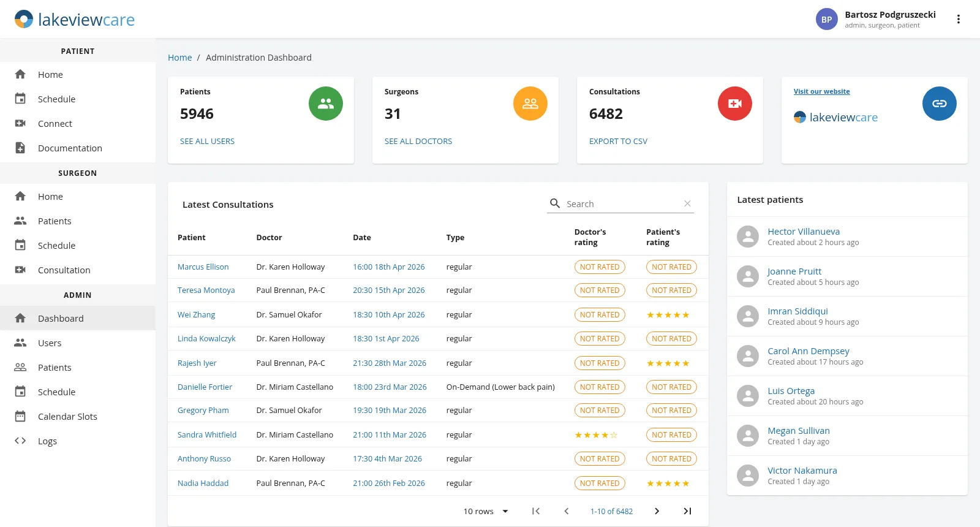Open Users in the Admin menu
The width and height of the screenshot is (980, 527).
click(x=78, y=343)
